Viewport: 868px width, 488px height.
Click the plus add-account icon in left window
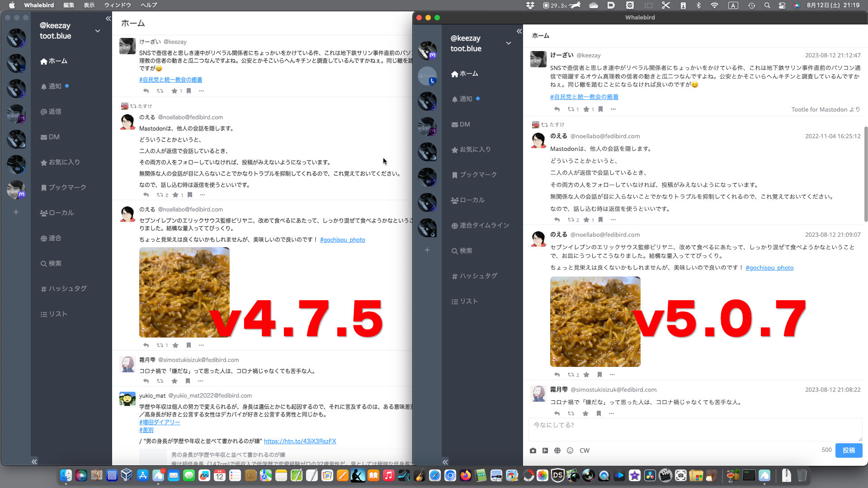pos(16,212)
